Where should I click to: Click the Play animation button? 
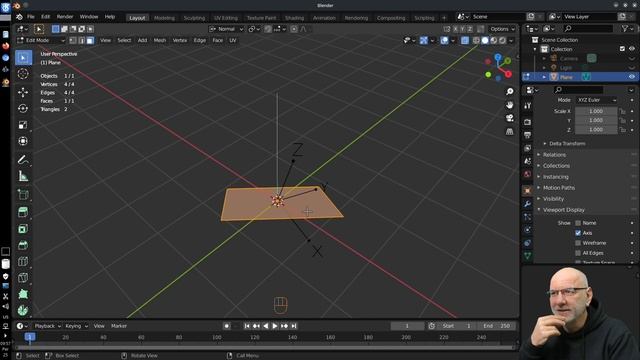(x=275, y=326)
